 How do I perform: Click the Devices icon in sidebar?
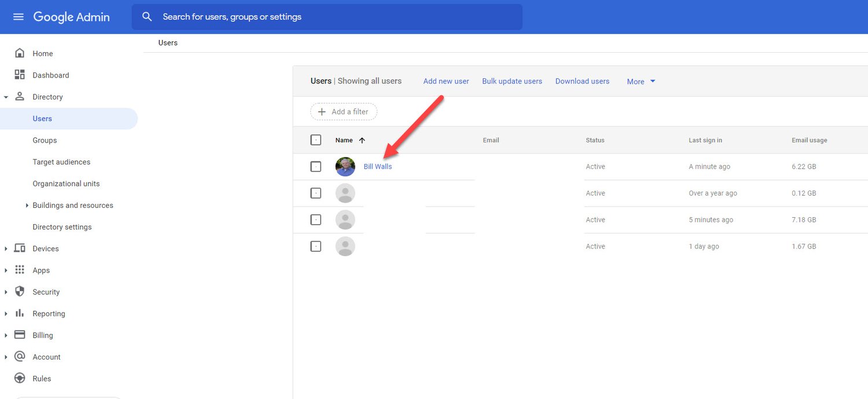(20, 248)
